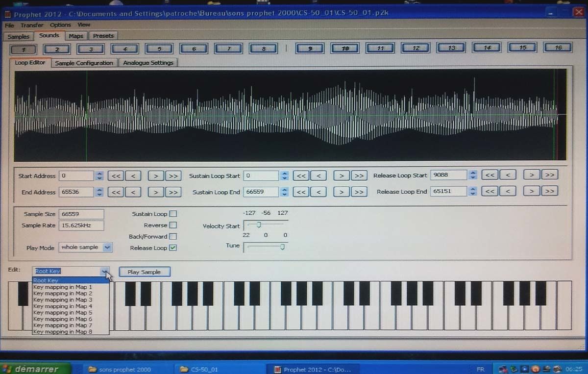Select sound slot 9
The width and height of the screenshot is (588, 374).
[310, 48]
